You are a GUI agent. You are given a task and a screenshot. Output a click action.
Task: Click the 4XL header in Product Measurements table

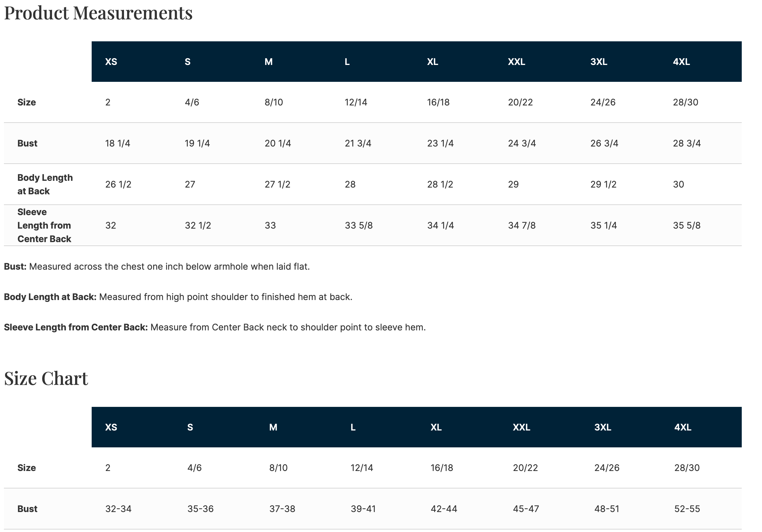681,62
